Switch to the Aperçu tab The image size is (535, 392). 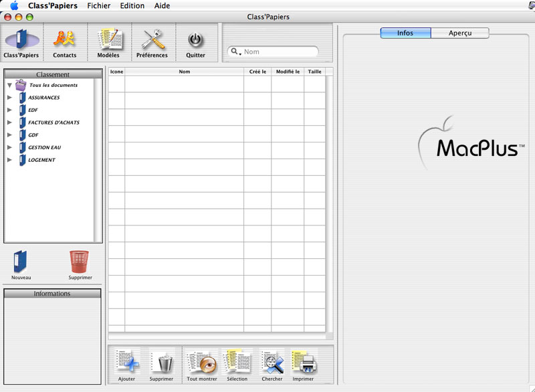click(x=460, y=33)
